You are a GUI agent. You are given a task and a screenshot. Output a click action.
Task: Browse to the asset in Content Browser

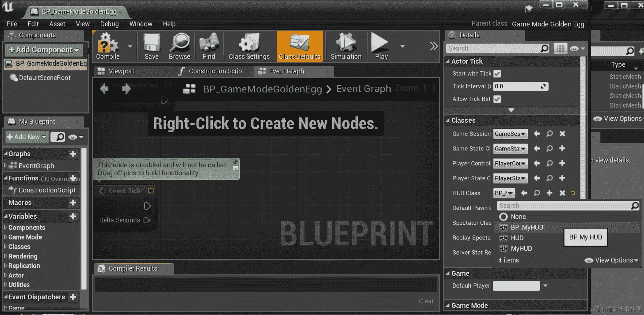coord(179,47)
